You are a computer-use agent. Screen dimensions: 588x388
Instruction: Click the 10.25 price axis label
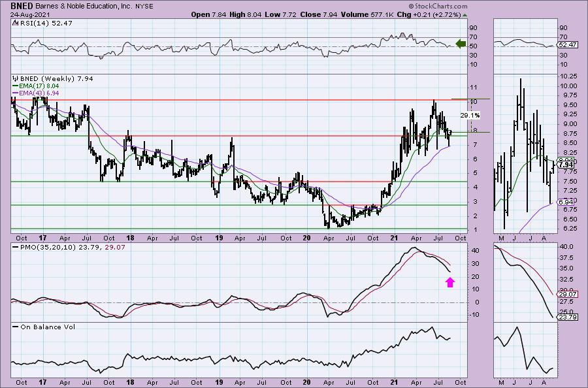tap(568, 76)
